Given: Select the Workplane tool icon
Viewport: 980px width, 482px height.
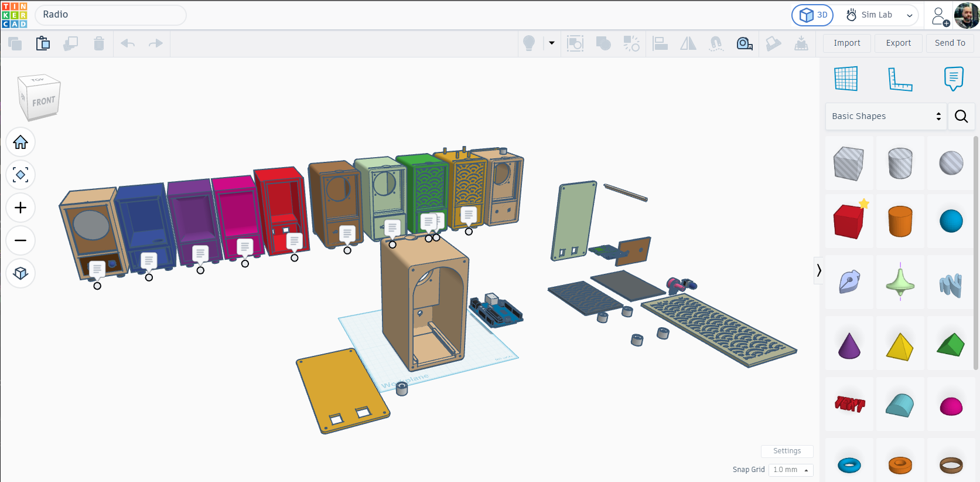Looking at the screenshot, I should pos(846,79).
